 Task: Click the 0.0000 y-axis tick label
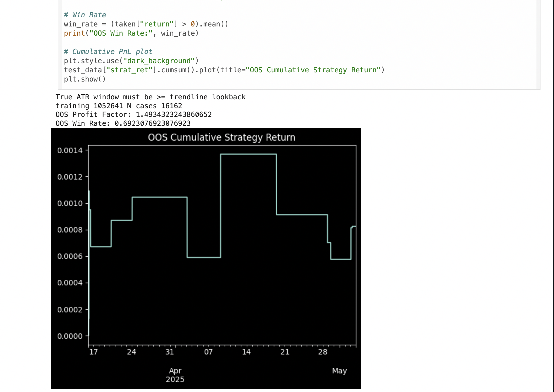click(70, 336)
